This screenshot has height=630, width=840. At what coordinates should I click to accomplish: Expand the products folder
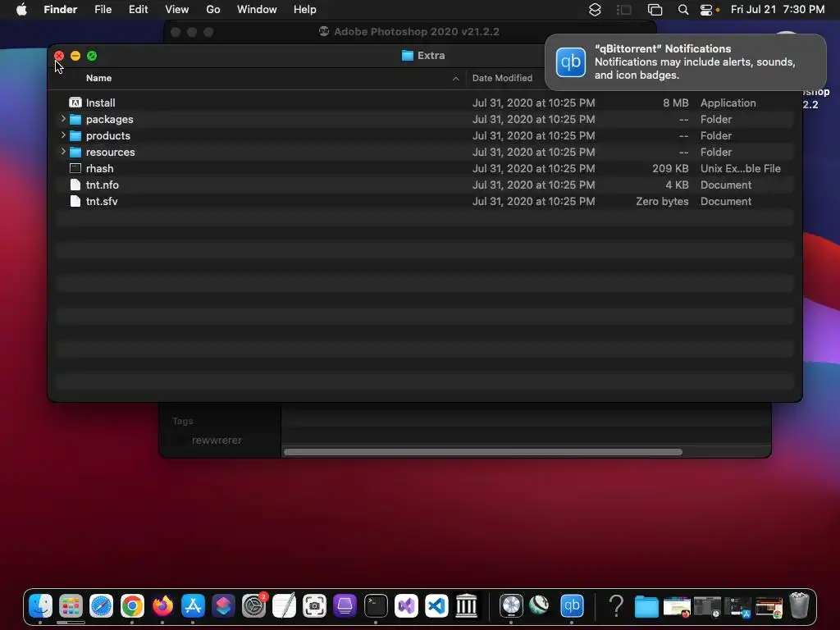click(63, 135)
